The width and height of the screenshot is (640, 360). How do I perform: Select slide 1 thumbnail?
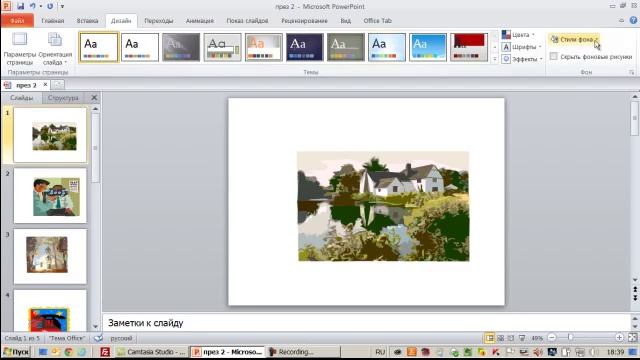[50, 135]
